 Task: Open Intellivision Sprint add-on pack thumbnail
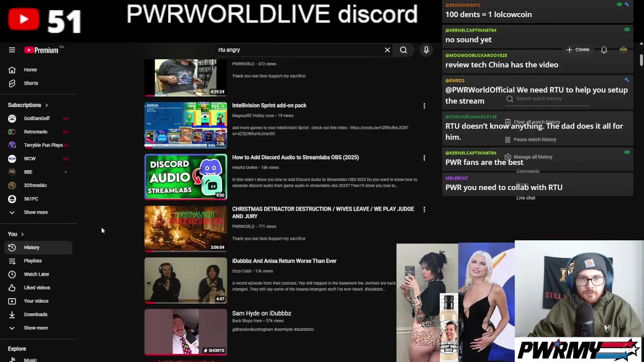186,125
